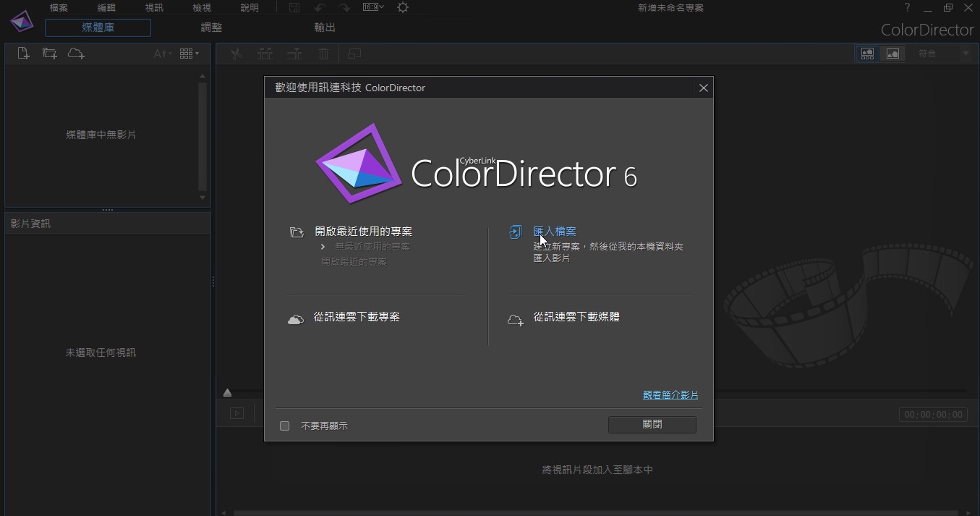
Task: Open the sort-by text dropdown in library
Action: click(x=163, y=54)
